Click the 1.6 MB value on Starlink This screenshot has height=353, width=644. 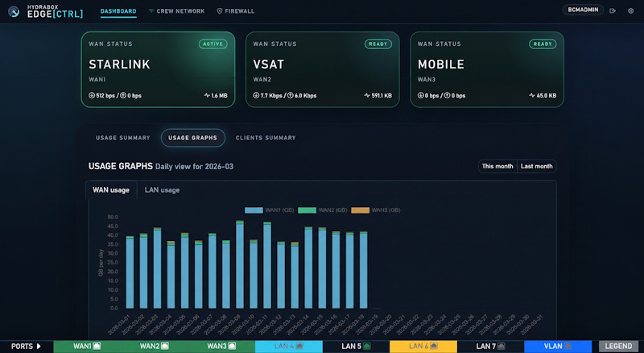pyautogui.click(x=219, y=95)
